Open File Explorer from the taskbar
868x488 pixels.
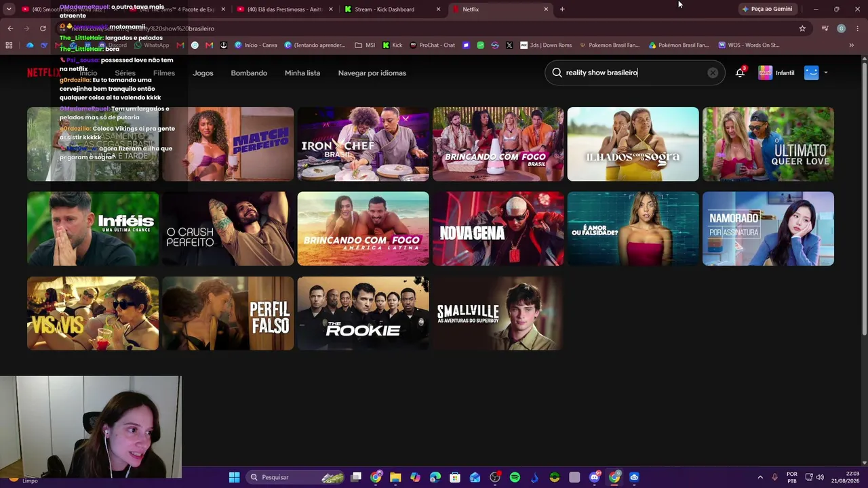point(395,477)
